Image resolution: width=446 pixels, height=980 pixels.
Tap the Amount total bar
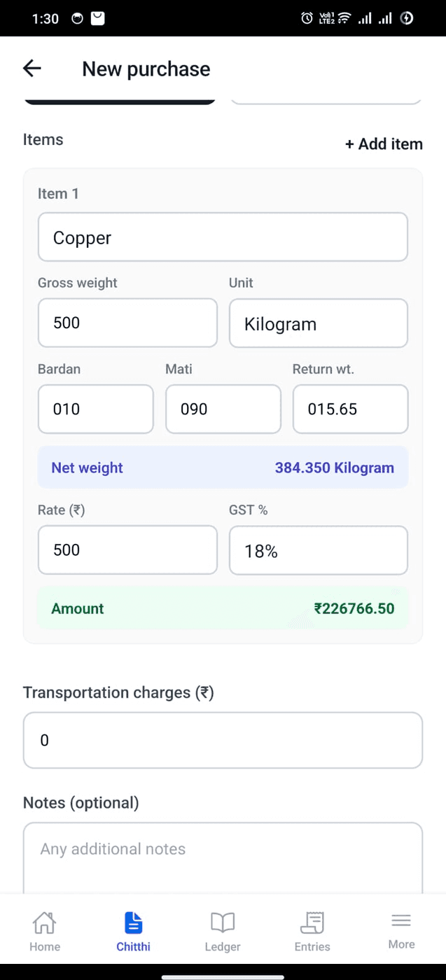tap(223, 608)
